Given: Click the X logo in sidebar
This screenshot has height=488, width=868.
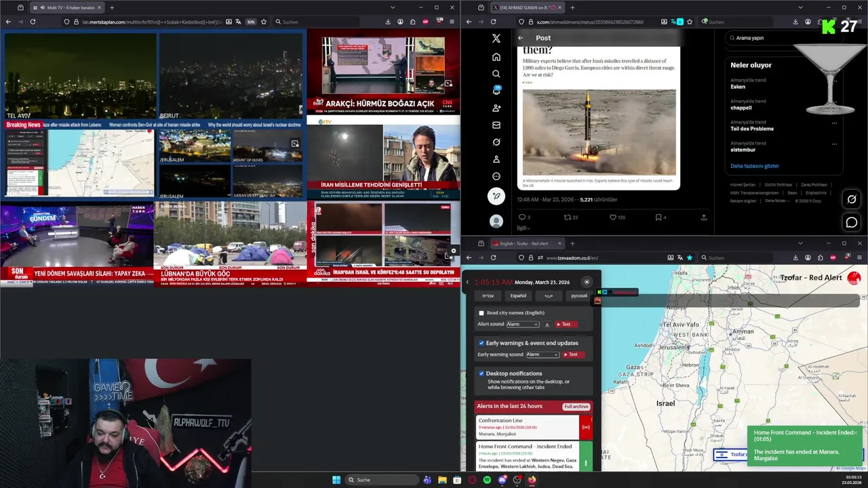Looking at the screenshot, I should [496, 39].
